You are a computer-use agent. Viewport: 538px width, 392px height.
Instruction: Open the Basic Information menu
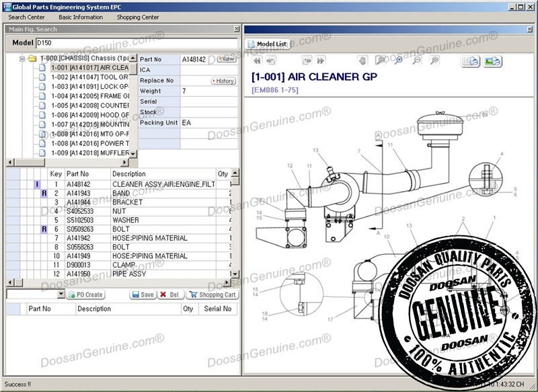coord(81,17)
